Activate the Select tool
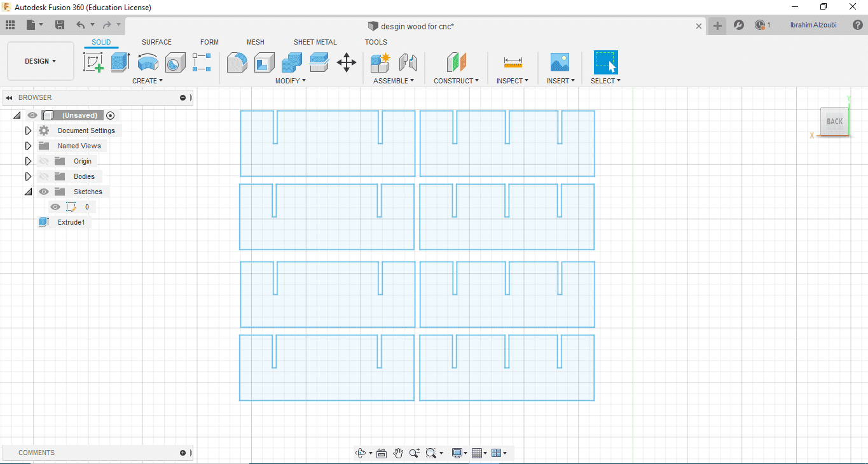This screenshot has height=464, width=868. click(605, 62)
